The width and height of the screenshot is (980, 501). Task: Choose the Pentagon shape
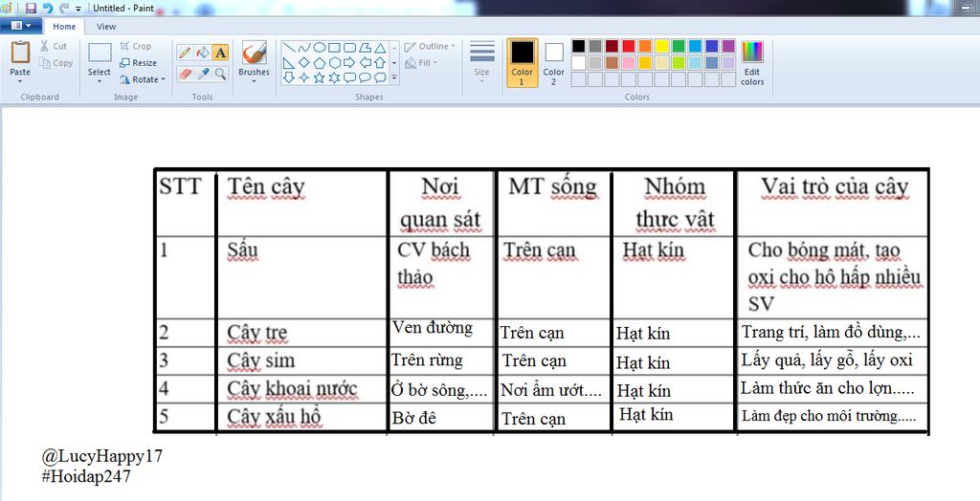pyautogui.click(x=319, y=62)
